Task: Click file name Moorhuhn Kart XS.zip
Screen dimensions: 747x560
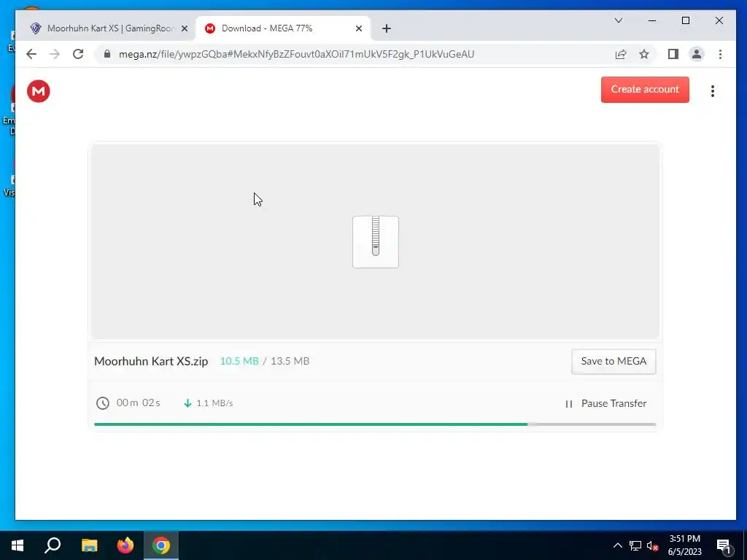Action: point(151,362)
